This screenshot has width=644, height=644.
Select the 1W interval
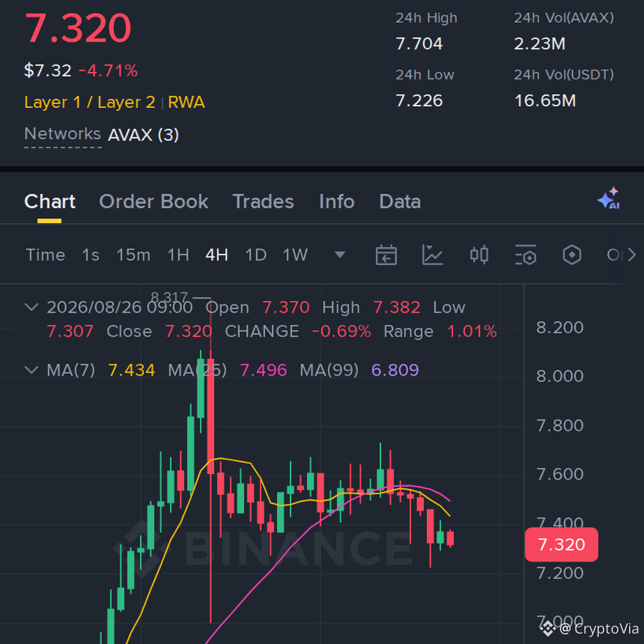295,255
